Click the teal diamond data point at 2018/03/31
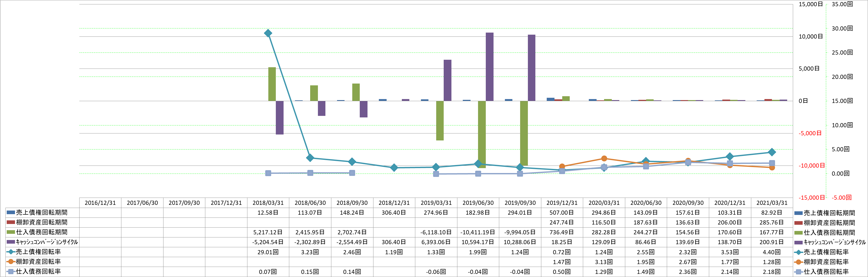Image resolution: width=868 pixels, height=277 pixels. (268, 33)
